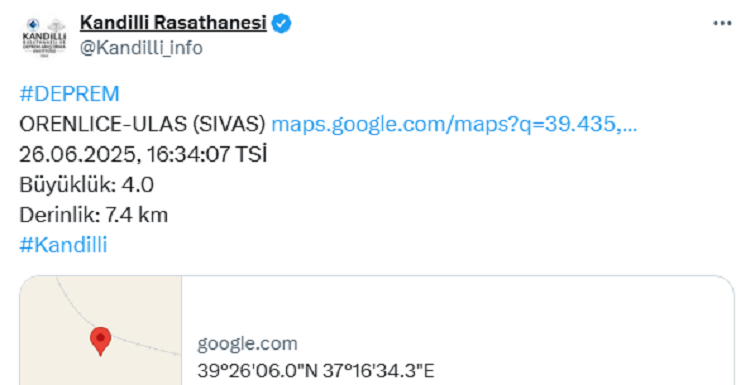The width and height of the screenshot is (750, 385).
Task: Click the (SIVAS) province text in tweet
Action: (x=229, y=124)
